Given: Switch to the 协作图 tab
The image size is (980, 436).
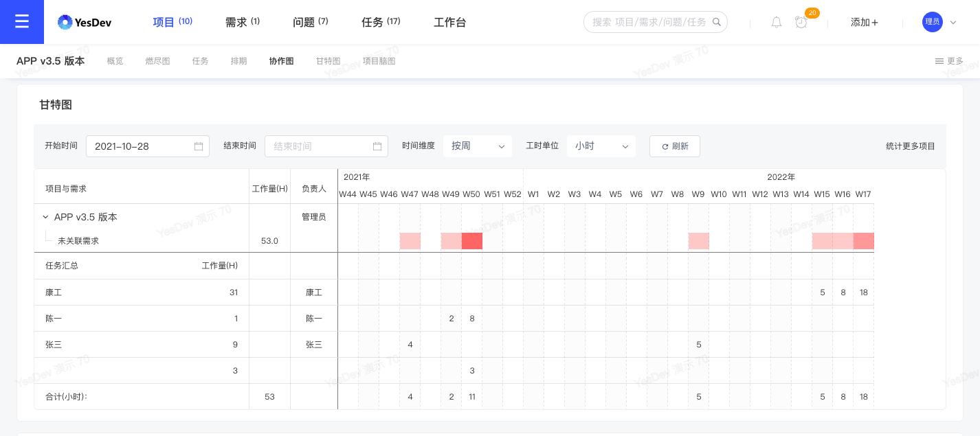Looking at the screenshot, I should (x=281, y=61).
